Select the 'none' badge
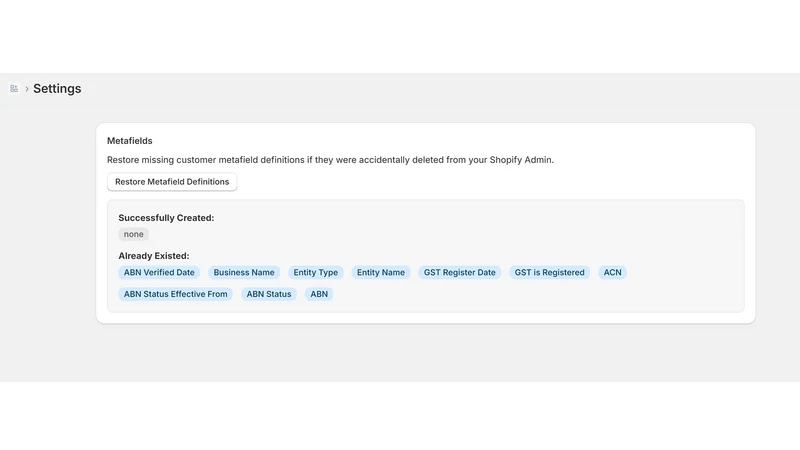This screenshot has height=450, width=800. coord(134,234)
